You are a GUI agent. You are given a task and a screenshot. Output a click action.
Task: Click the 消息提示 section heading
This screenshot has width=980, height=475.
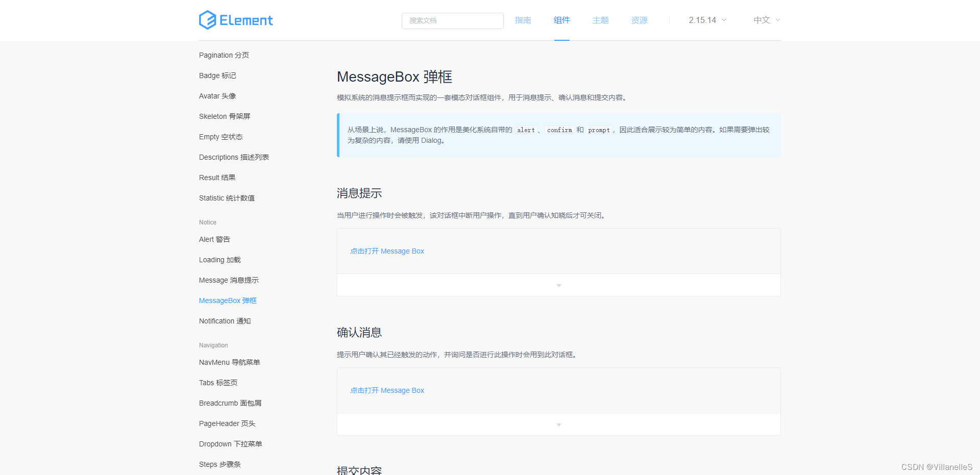click(x=359, y=193)
